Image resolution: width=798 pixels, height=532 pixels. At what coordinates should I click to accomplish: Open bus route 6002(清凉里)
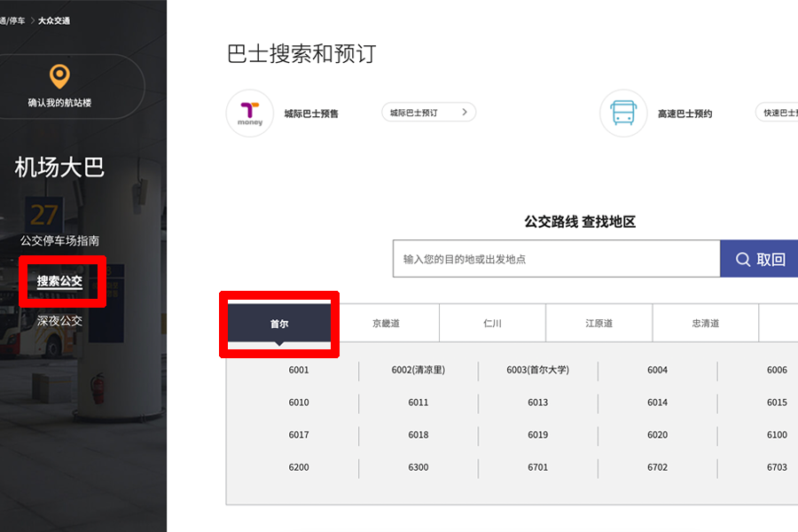(x=418, y=370)
